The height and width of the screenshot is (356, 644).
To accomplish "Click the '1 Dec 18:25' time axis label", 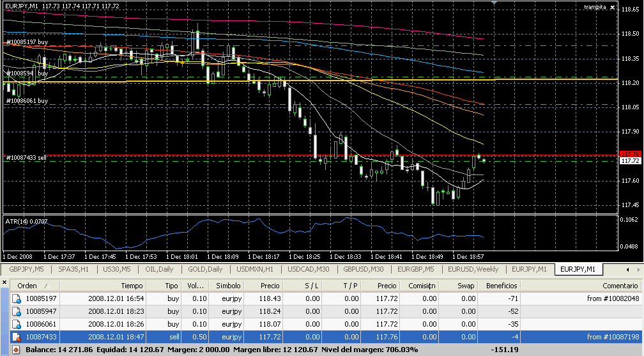I will 304,256.
